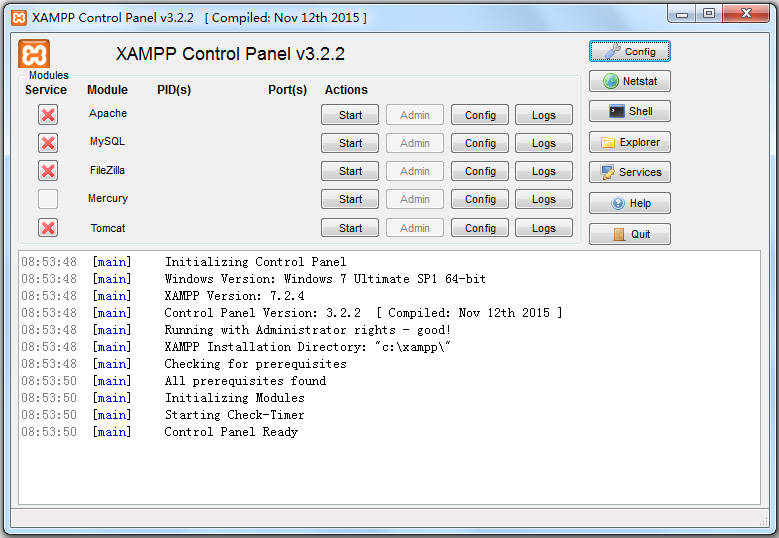
Task: Start the MySQL module
Action: pyautogui.click(x=350, y=143)
